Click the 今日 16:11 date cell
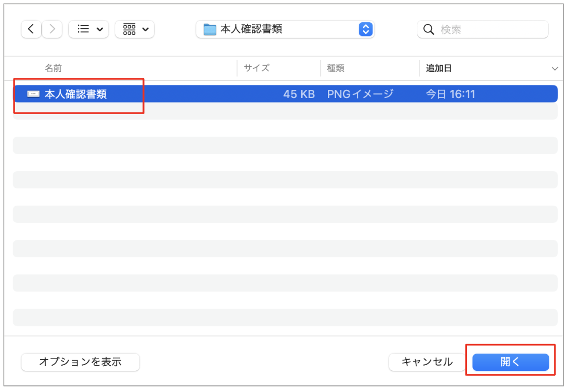The width and height of the screenshot is (570, 392). pos(450,94)
